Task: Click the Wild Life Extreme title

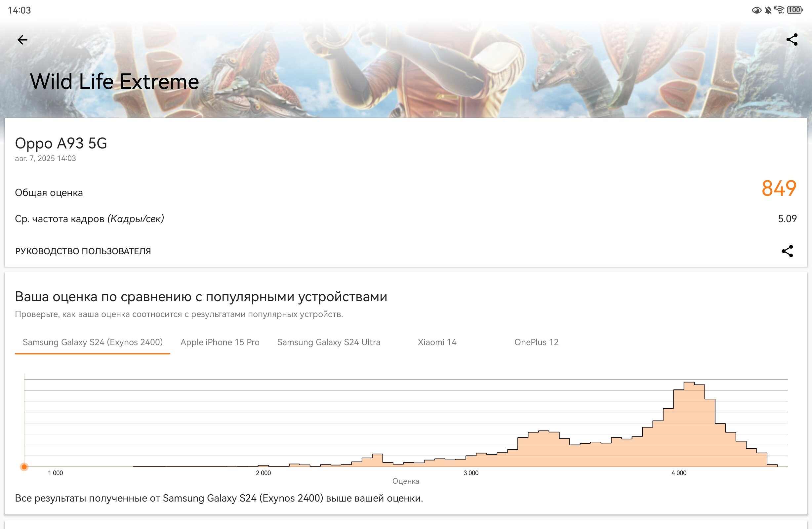Action: [114, 82]
